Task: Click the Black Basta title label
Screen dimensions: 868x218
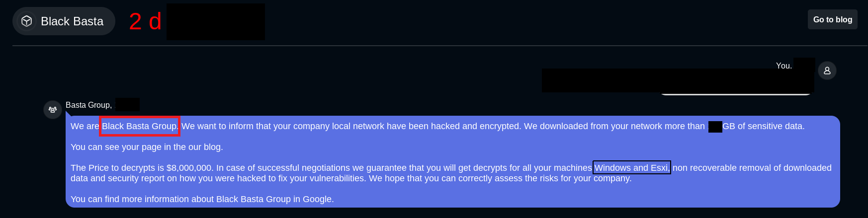Action: click(x=72, y=21)
